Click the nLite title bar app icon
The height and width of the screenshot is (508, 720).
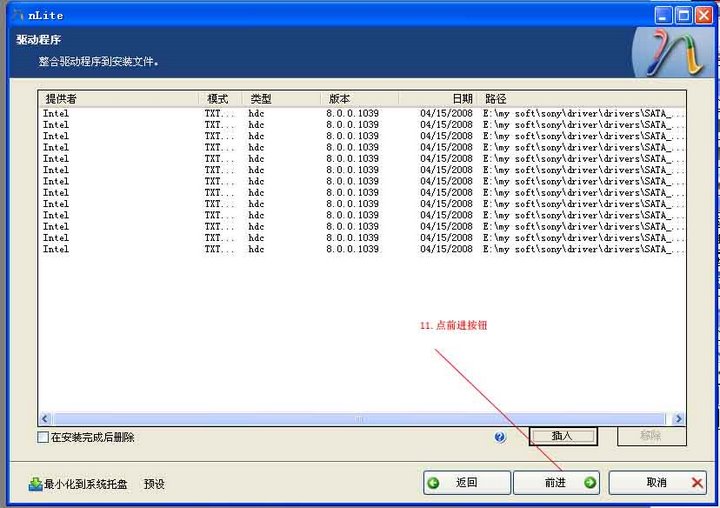[18, 15]
